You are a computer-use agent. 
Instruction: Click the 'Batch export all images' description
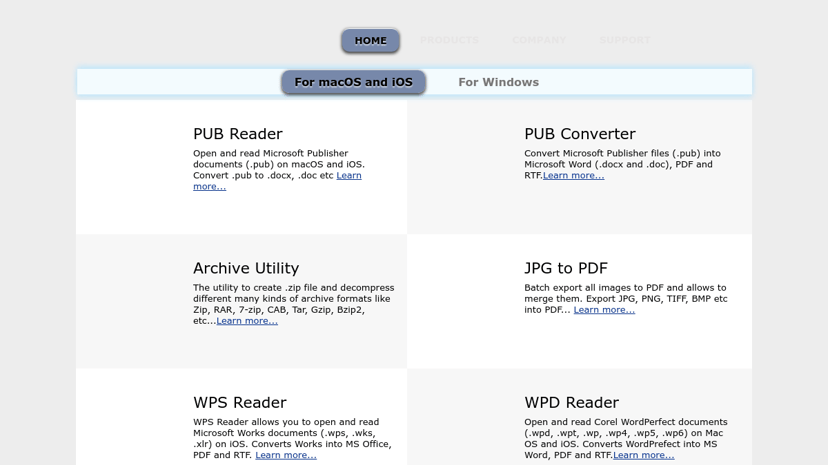[626, 299]
